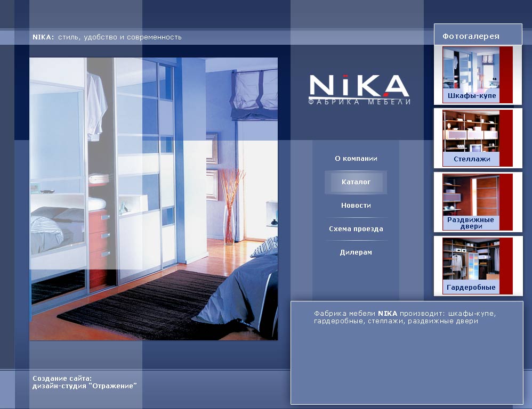Open the "Дилерам" section
This screenshot has height=409, width=532.
pyautogui.click(x=356, y=252)
